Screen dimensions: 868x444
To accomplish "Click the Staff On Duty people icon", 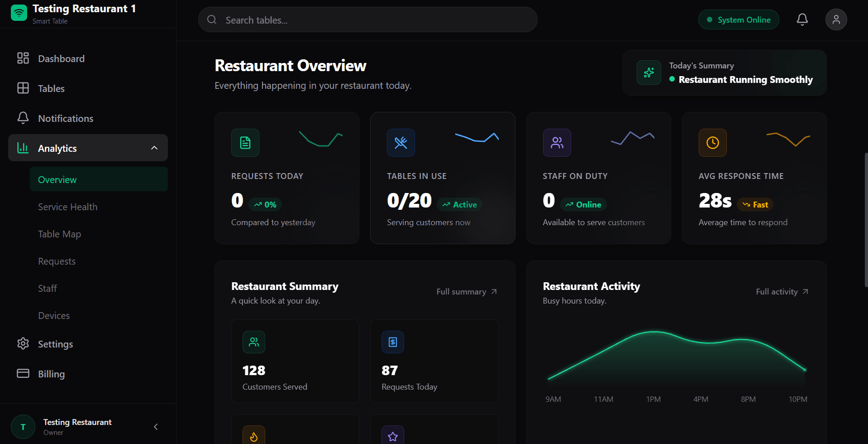I will coord(557,143).
